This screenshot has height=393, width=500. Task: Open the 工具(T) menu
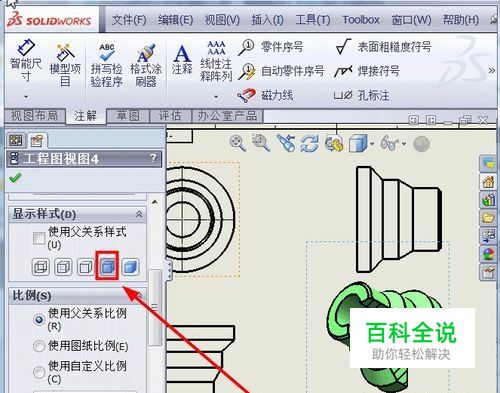coord(313,20)
